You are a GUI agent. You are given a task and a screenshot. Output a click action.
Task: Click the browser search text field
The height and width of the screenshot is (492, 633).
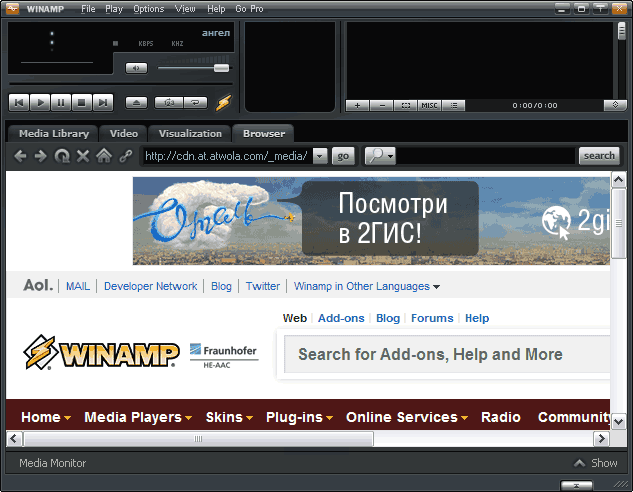coord(486,156)
